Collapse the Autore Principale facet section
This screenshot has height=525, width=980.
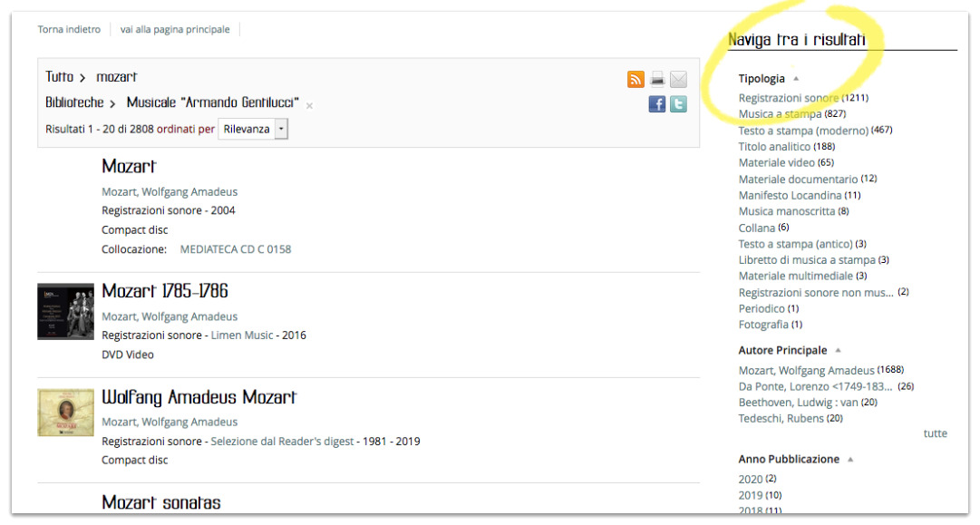838,351
